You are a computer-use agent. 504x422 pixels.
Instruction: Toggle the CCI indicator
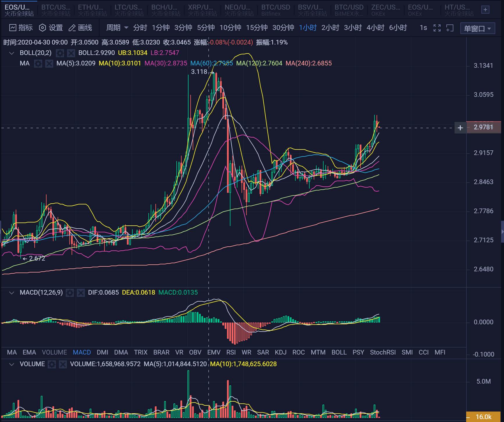pos(424,352)
